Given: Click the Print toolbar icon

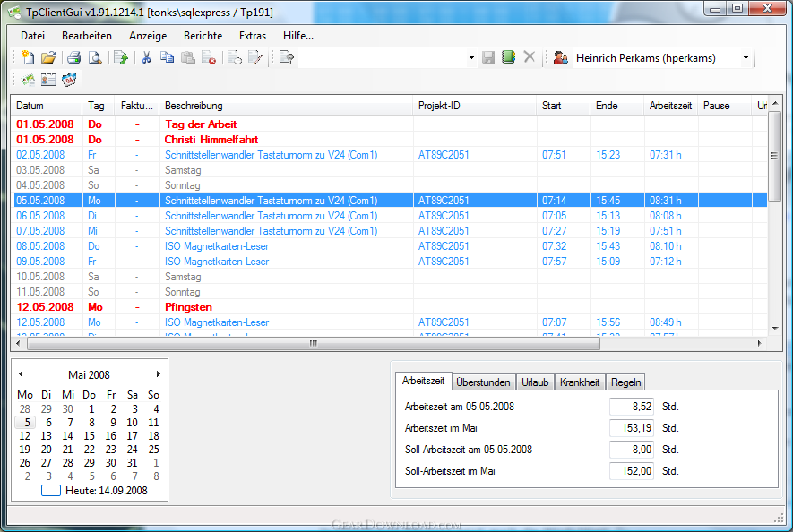Looking at the screenshot, I should pyautogui.click(x=74, y=57).
